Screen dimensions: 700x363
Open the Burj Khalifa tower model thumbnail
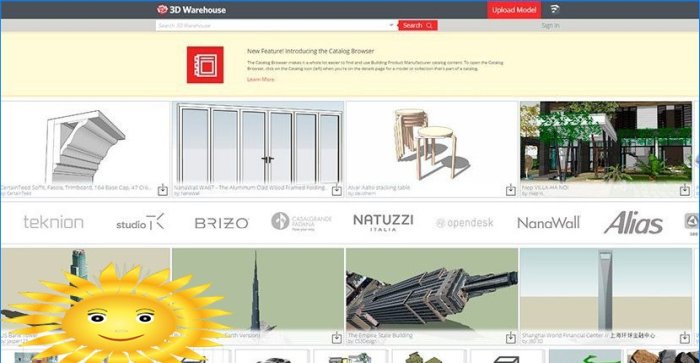coord(258,289)
